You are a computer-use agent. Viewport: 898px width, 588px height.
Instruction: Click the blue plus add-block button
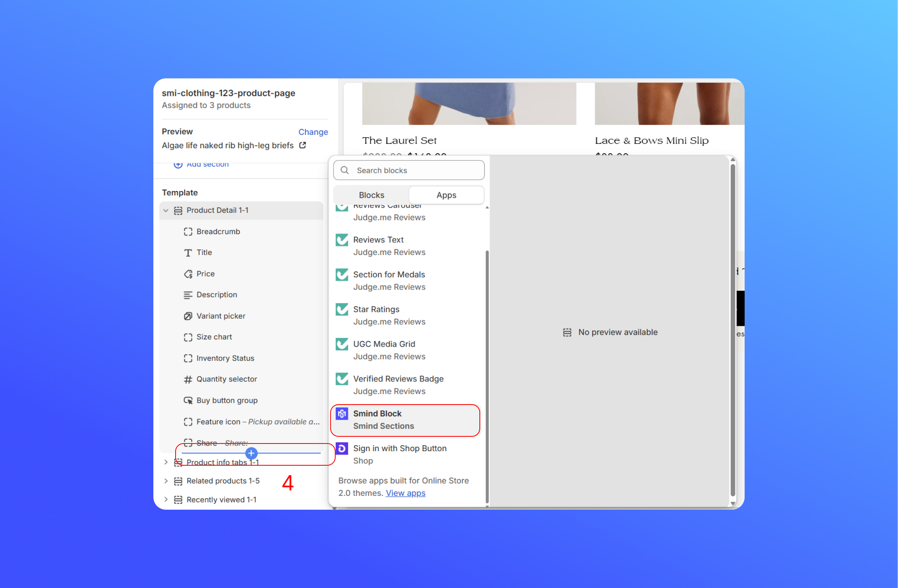(x=251, y=453)
